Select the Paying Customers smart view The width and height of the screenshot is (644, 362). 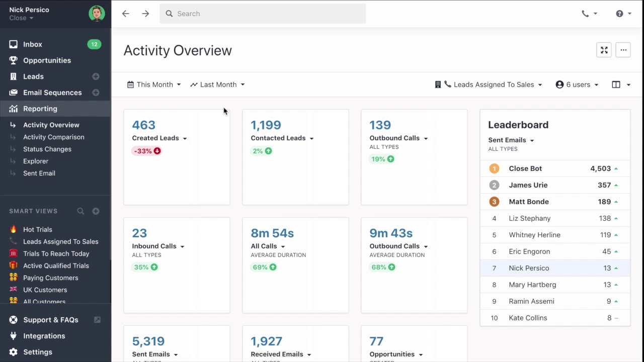coord(50,278)
